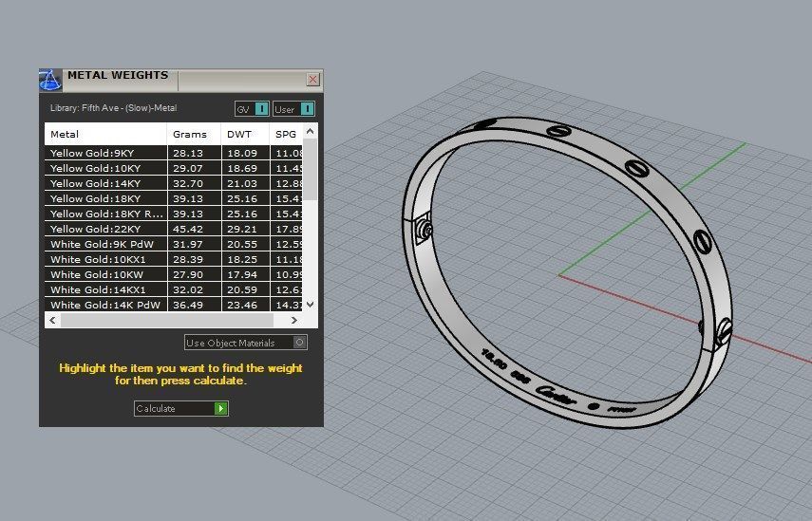
Task: Click the table scroll-up arrow
Action: point(310,131)
